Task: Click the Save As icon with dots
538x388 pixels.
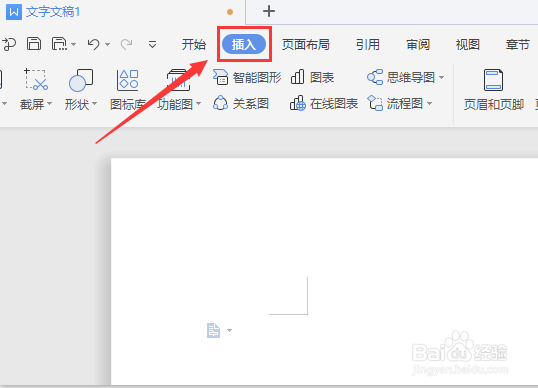Action: tap(60, 44)
